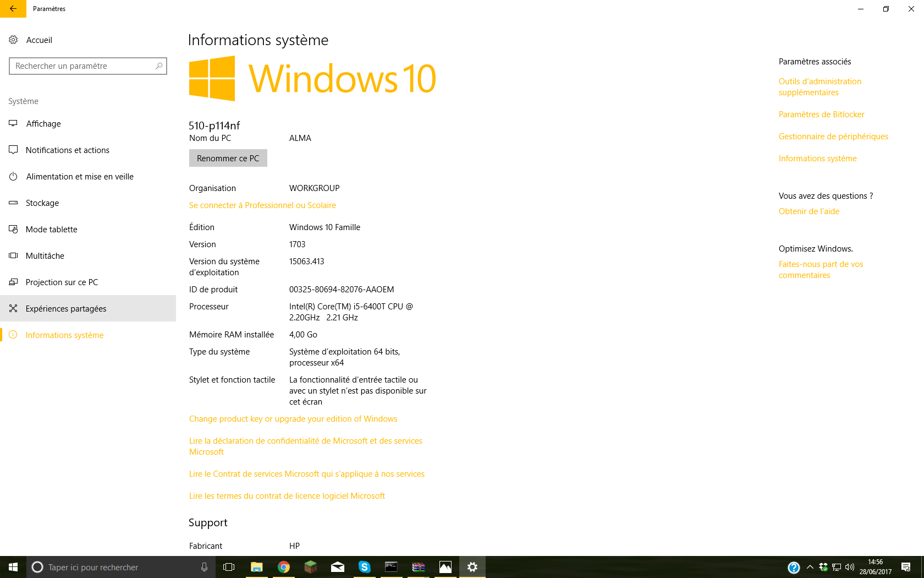Screen dimensions: 924x578
Task: Open Photos app from taskbar
Action: tap(445, 567)
